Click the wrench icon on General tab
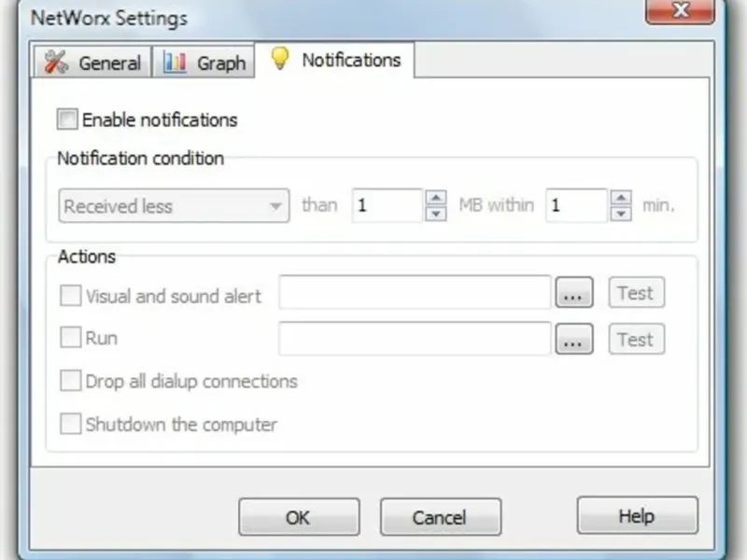This screenshot has width=747, height=560. coord(56,63)
